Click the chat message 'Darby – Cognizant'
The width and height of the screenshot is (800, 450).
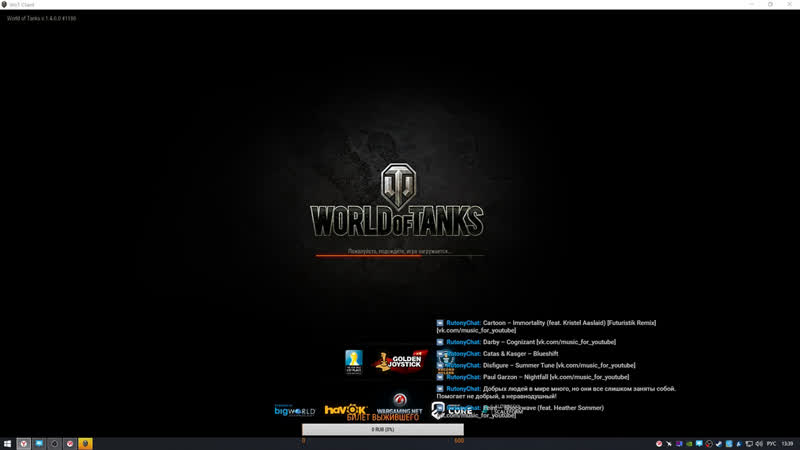pos(526,342)
